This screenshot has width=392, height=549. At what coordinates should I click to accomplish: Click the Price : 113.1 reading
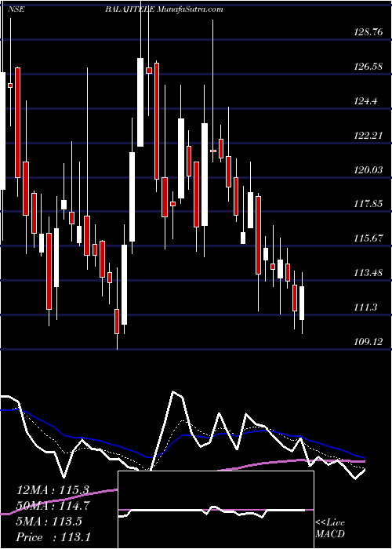[x=53, y=537]
